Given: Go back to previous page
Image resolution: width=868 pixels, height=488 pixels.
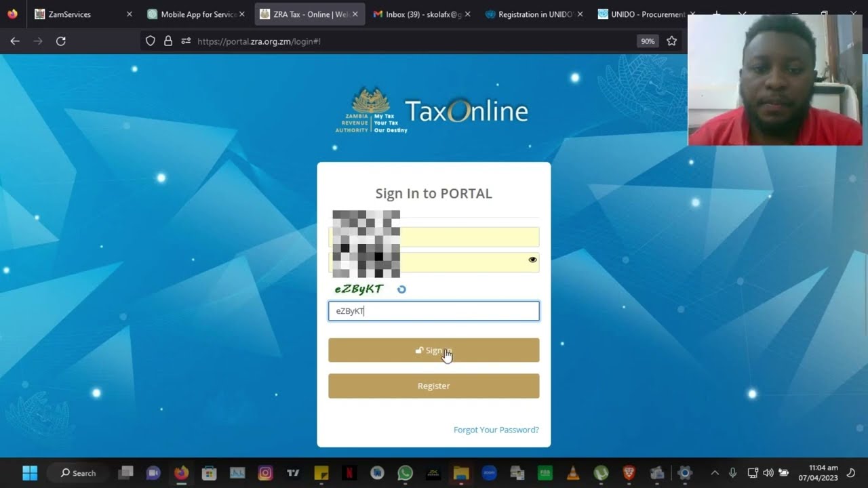Looking at the screenshot, I should coord(15,41).
